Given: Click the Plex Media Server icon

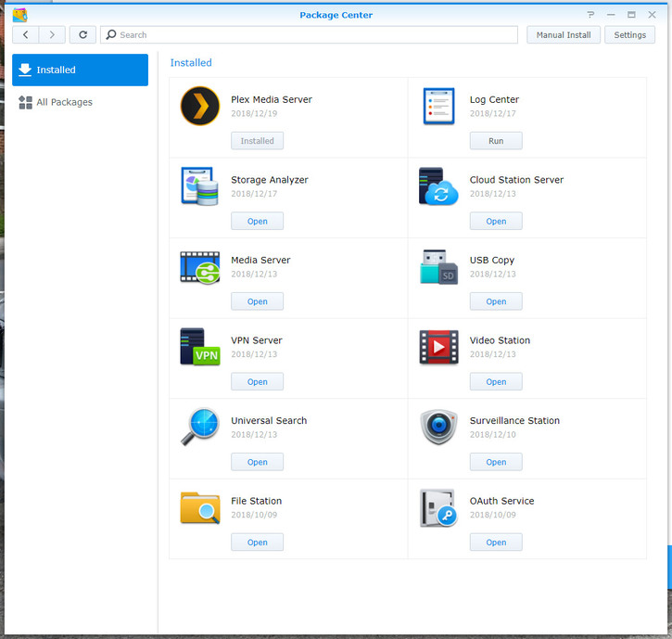Looking at the screenshot, I should pyautogui.click(x=200, y=106).
